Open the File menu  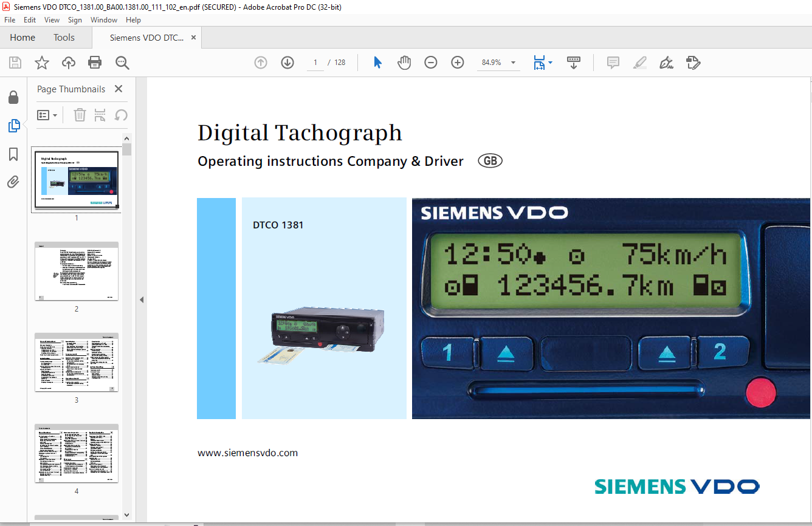10,20
